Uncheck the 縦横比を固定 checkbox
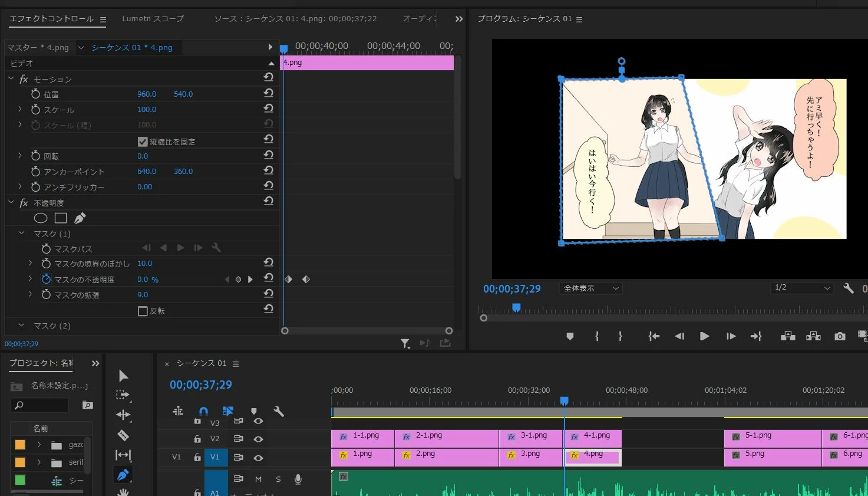The width and height of the screenshot is (868, 496). pos(143,142)
